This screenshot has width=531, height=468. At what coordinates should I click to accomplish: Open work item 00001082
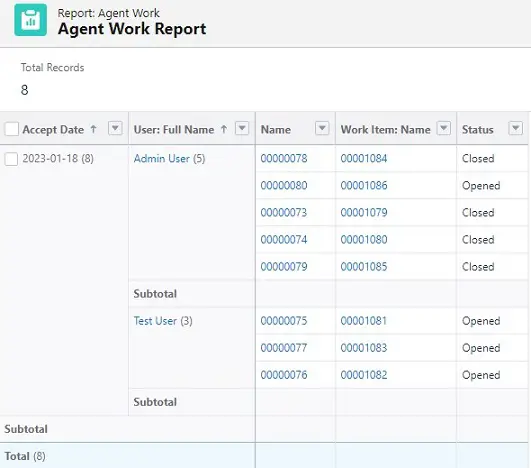(x=364, y=375)
